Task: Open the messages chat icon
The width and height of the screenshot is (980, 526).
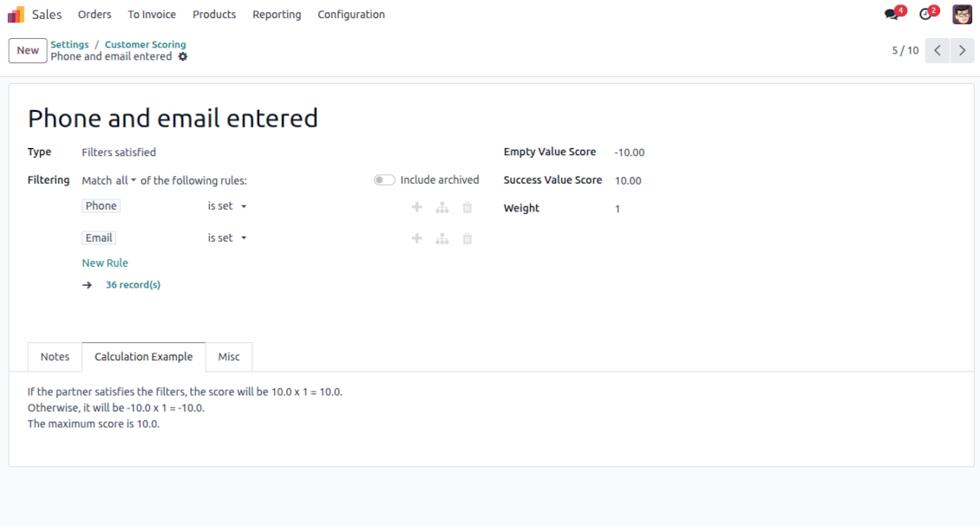Action: click(x=892, y=15)
